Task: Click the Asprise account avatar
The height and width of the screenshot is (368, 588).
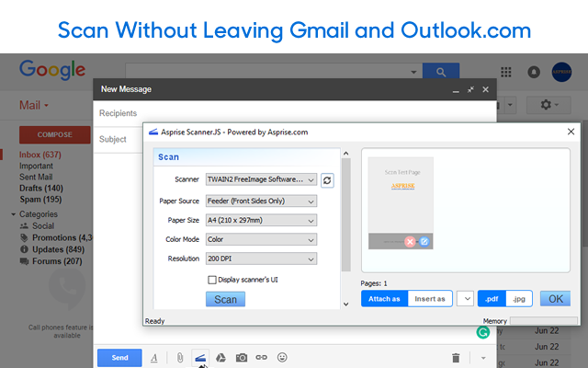Action: click(561, 72)
